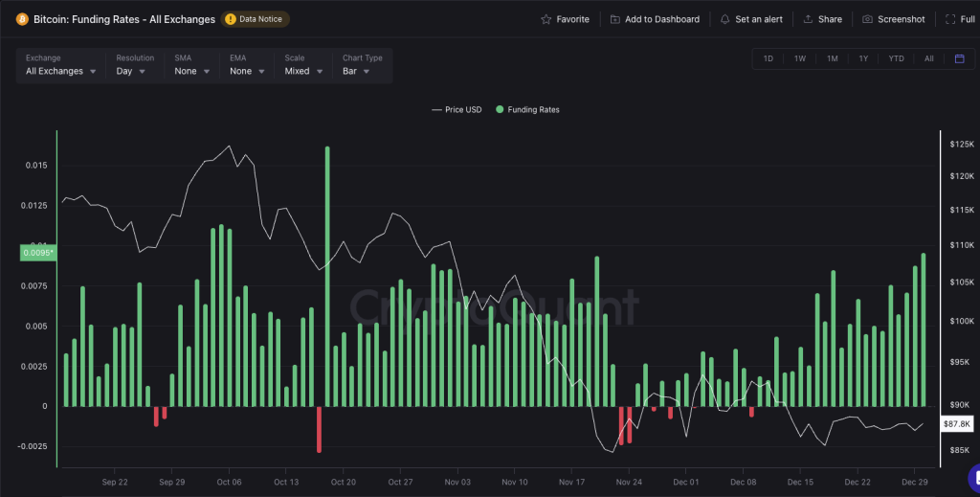Click the Share upload icon

(808, 19)
